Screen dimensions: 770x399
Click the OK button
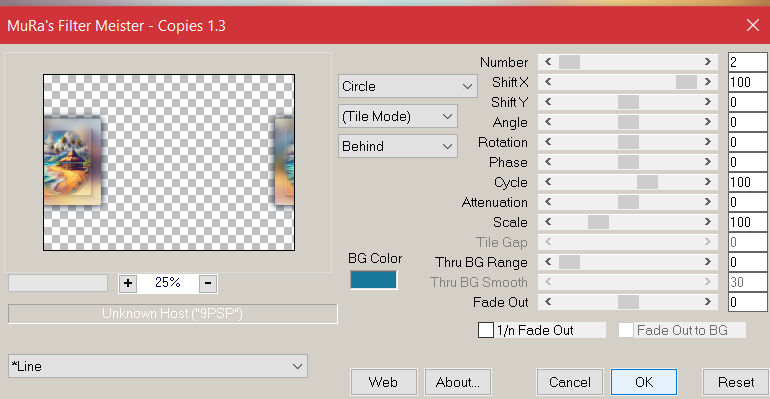[x=644, y=382]
